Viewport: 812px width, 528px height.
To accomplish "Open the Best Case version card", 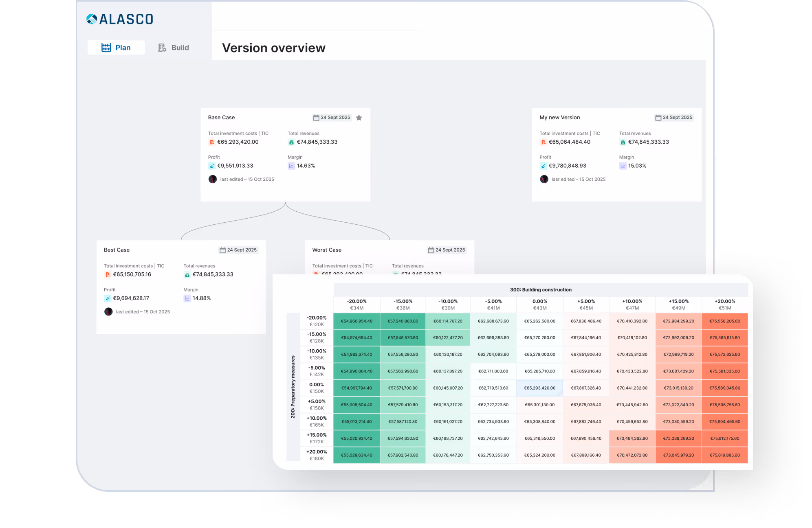I will click(117, 250).
